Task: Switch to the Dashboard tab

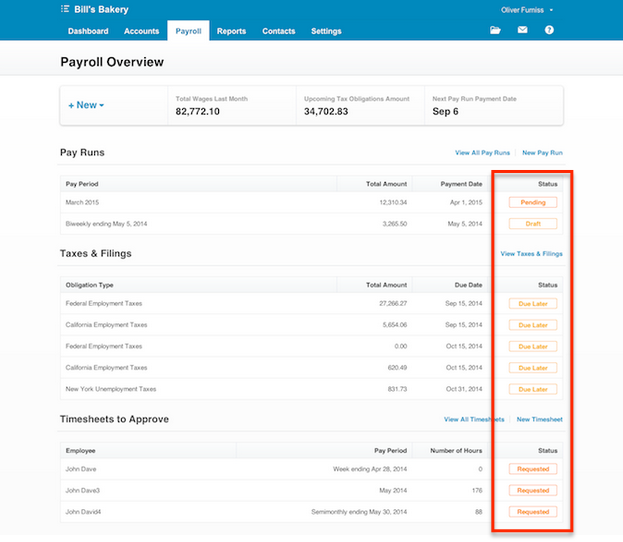Action: point(88,31)
